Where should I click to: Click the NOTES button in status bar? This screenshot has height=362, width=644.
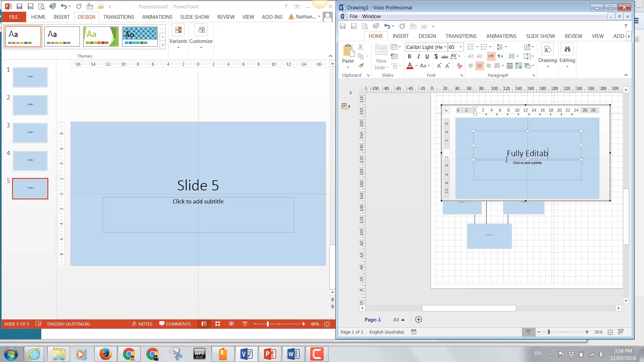click(x=142, y=324)
